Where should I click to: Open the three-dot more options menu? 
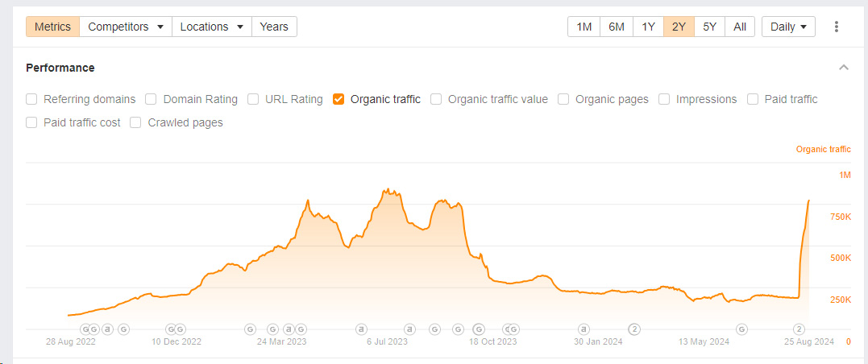(x=836, y=27)
